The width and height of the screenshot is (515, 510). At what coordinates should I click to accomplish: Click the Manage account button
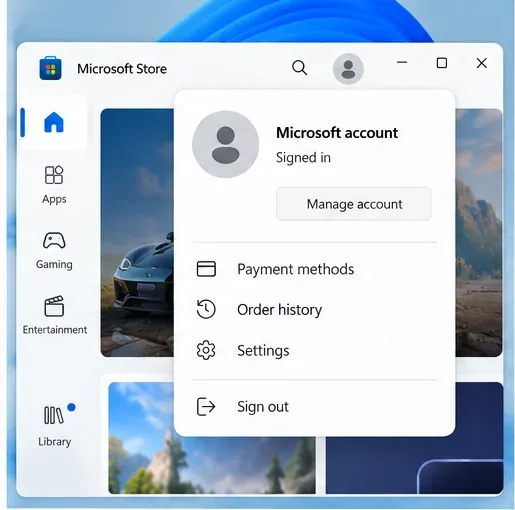(353, 204)
